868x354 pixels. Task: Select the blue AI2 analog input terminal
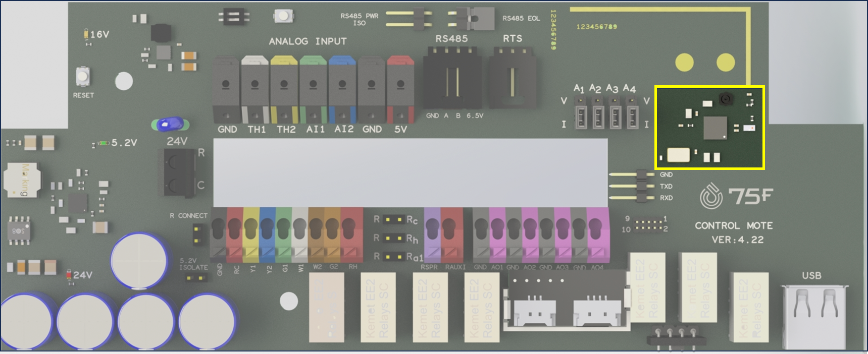(x=342, y=89)
